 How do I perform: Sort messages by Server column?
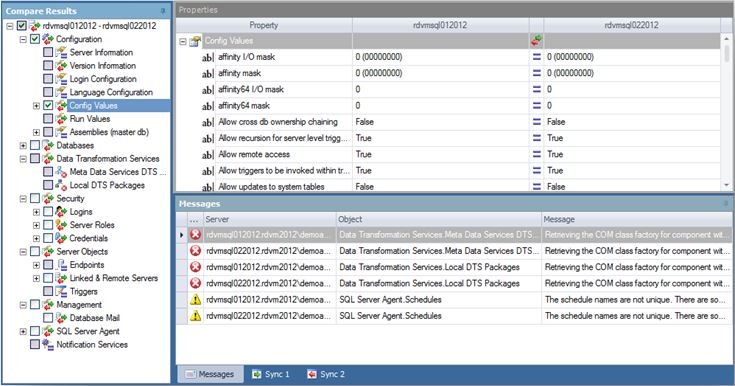click(270, 219)
